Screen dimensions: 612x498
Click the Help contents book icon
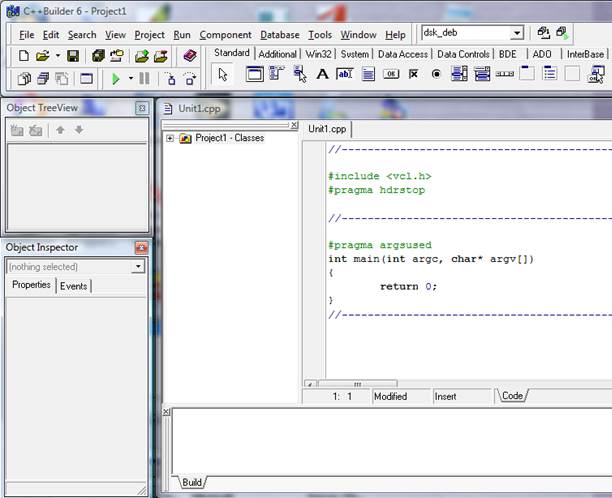pyautogui.click(x=189, y=56)
